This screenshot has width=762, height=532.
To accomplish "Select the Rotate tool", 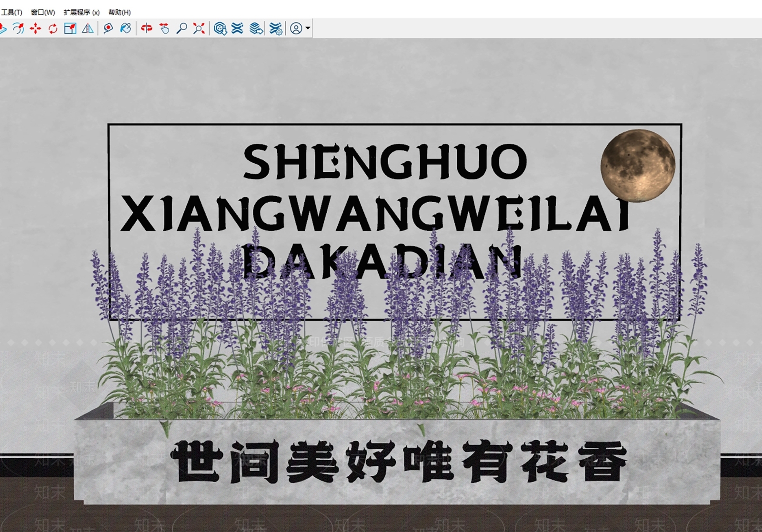I will [53, 29].
